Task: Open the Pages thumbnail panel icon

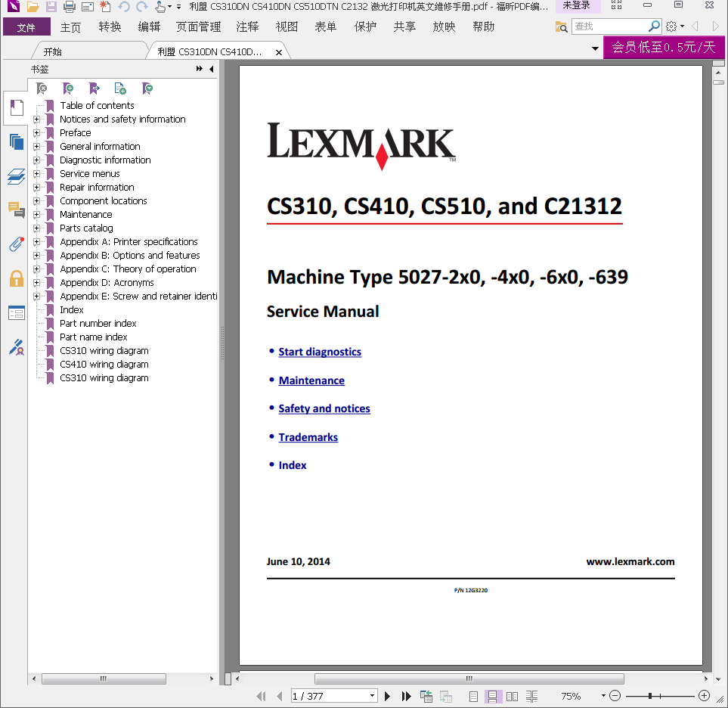Action: (x=16, y=141)
